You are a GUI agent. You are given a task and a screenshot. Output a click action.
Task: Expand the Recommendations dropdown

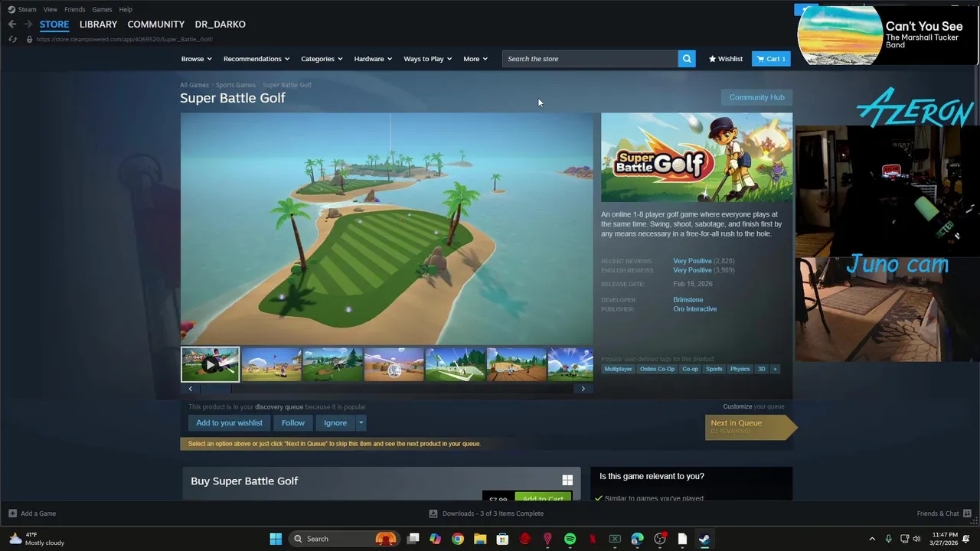pyautogui.click(x=256, y=59)
